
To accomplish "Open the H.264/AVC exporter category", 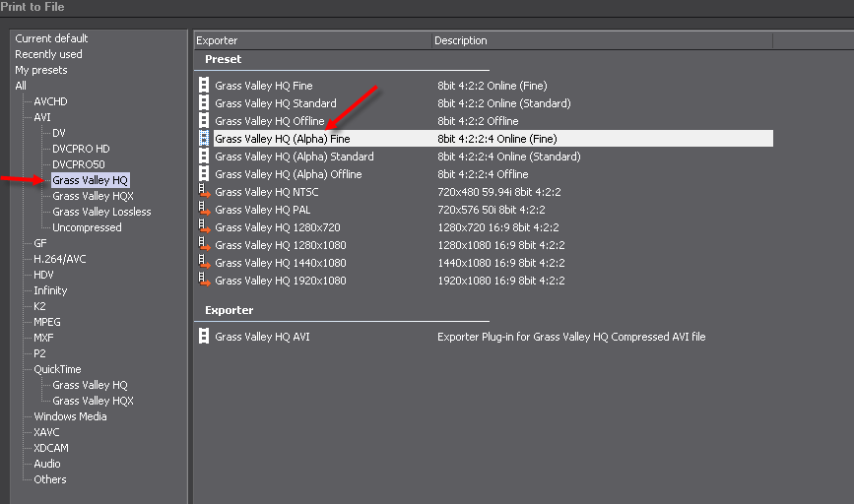I will pos(60,259).
